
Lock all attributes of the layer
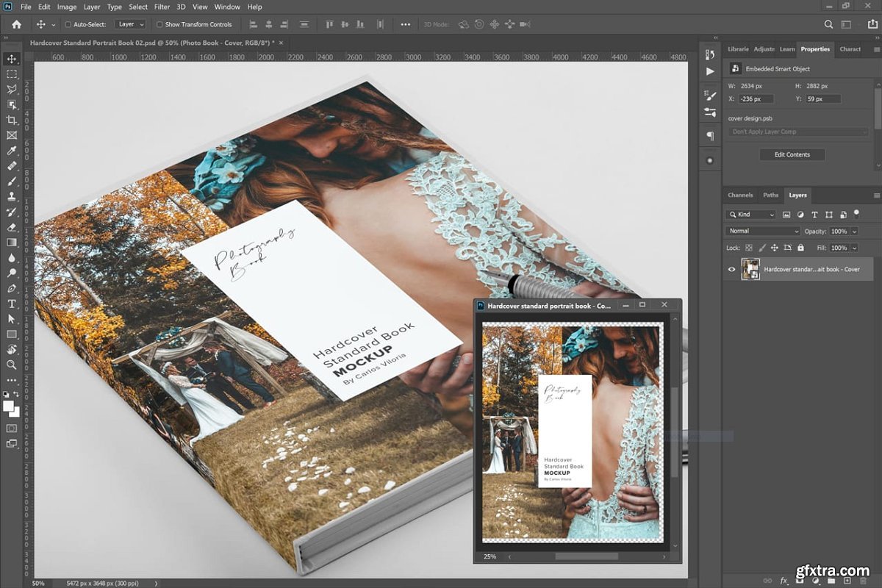tap(800, 248)
